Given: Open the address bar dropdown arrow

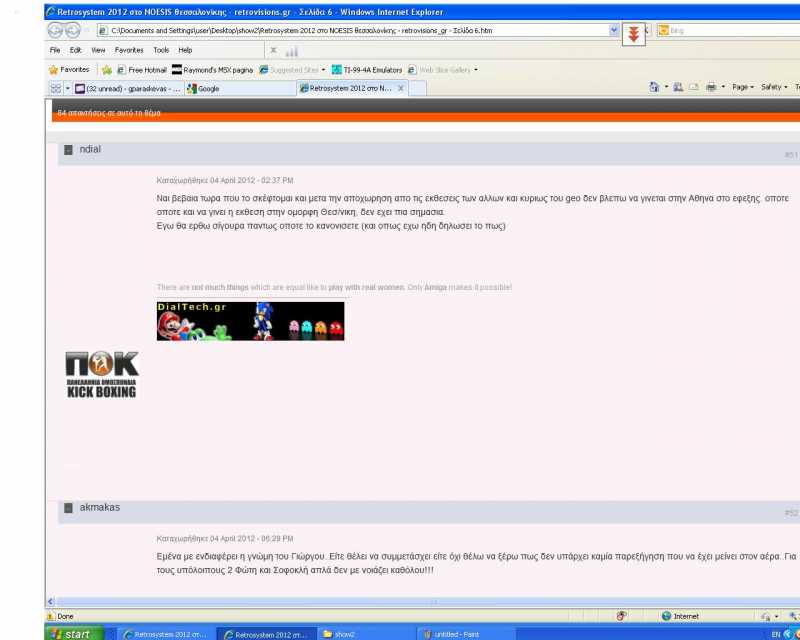Looking at the screenshot, I should pos(614,31).
